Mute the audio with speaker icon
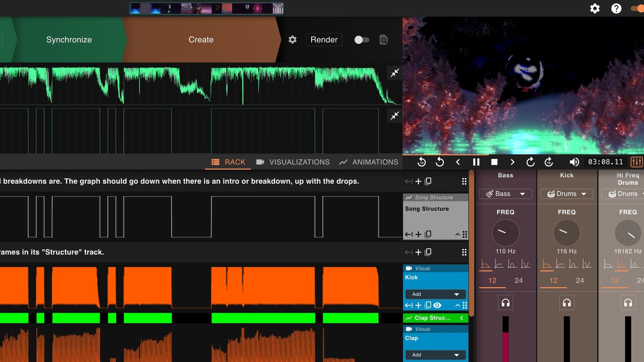The image size is (644, 362). coord(574,162)
